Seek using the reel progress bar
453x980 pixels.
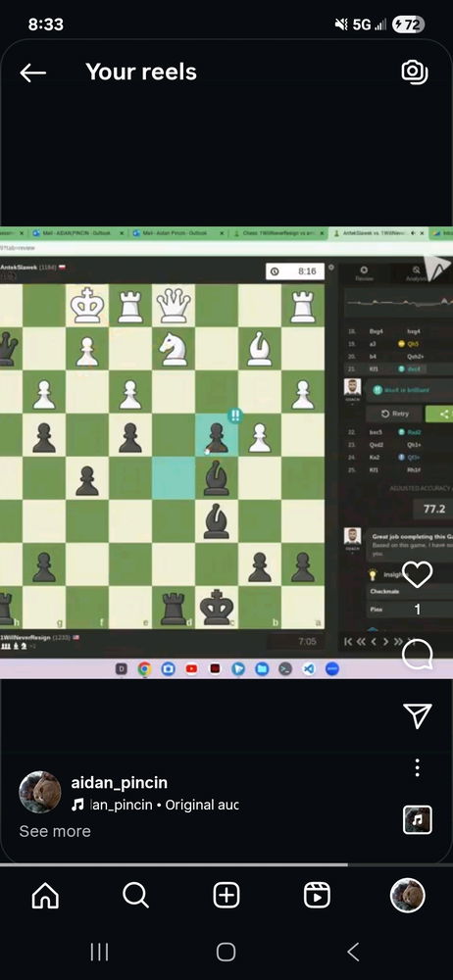pyautogui.click(x=226, y=865)
